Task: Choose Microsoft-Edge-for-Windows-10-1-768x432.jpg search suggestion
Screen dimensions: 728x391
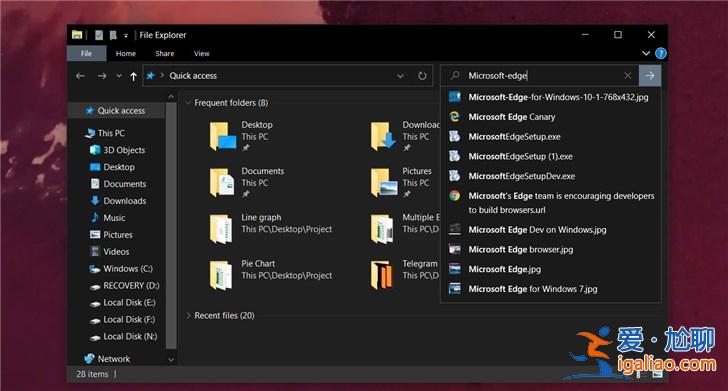Action: click(x=551, y=97)
